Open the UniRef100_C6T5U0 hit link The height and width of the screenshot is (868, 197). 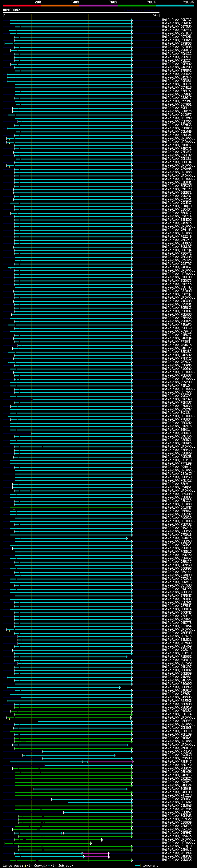pyautogui.click(x=177, y=26)
